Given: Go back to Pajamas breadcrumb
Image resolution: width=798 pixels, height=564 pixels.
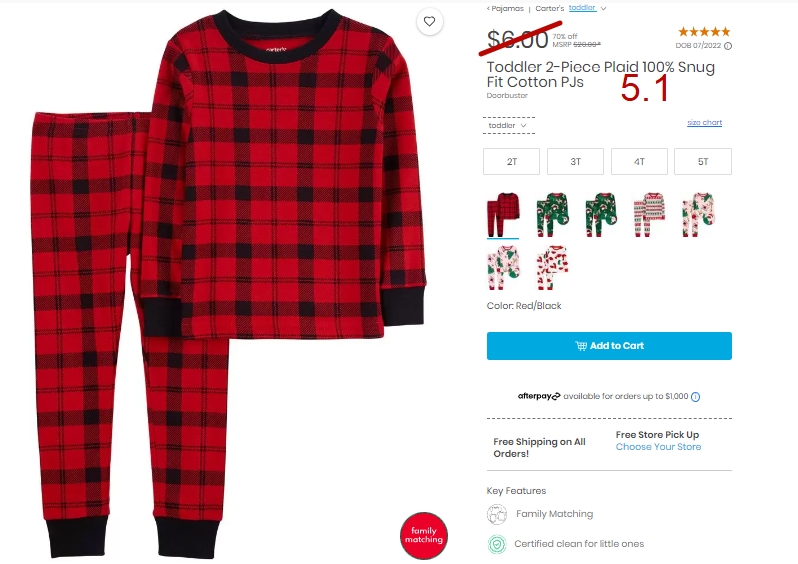Looking at the screenshot, I should coord(505,8).
